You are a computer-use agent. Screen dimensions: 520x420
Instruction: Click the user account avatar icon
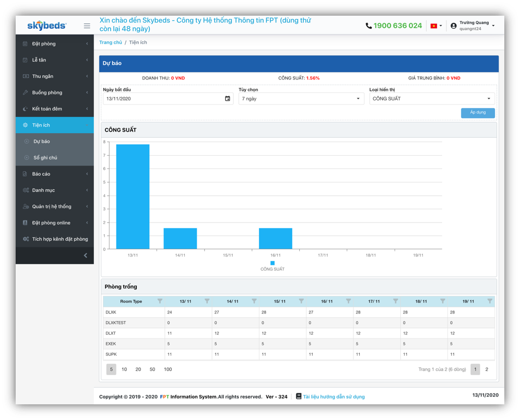(x=453, y=26)
